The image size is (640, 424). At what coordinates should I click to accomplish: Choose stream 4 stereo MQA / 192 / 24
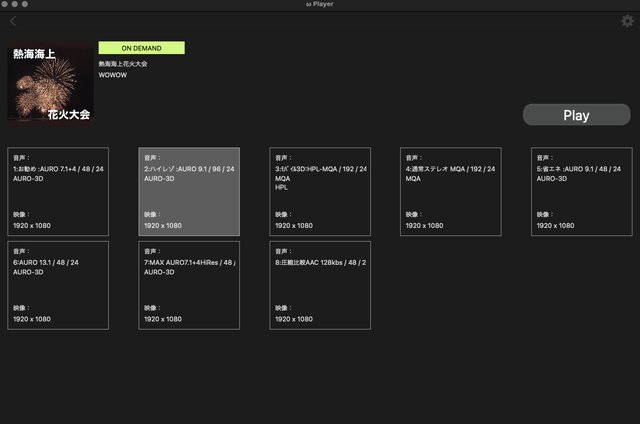[x=451, y=191]
